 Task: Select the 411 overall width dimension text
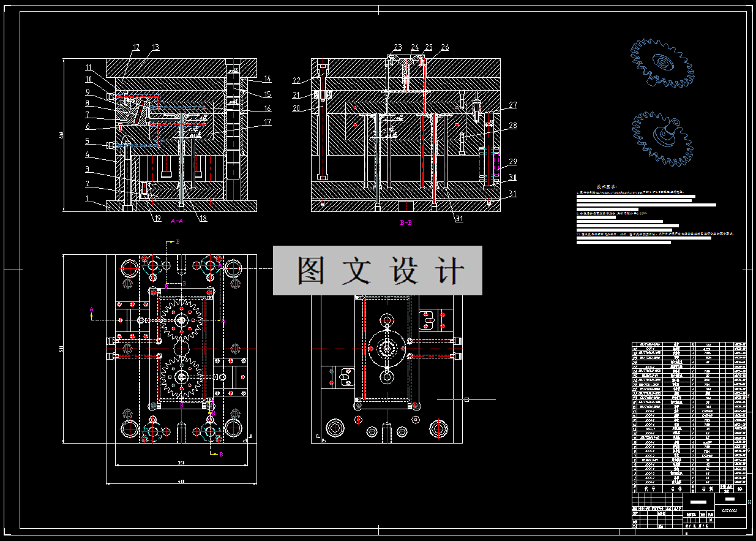point(181,482)
